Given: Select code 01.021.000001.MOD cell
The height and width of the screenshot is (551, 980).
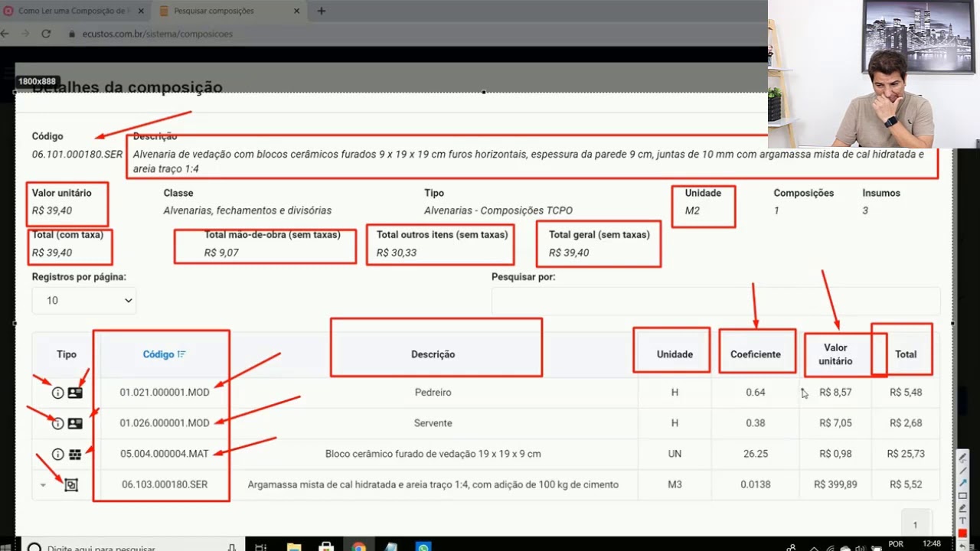Looking at the screenshot, I should point(165,393).
